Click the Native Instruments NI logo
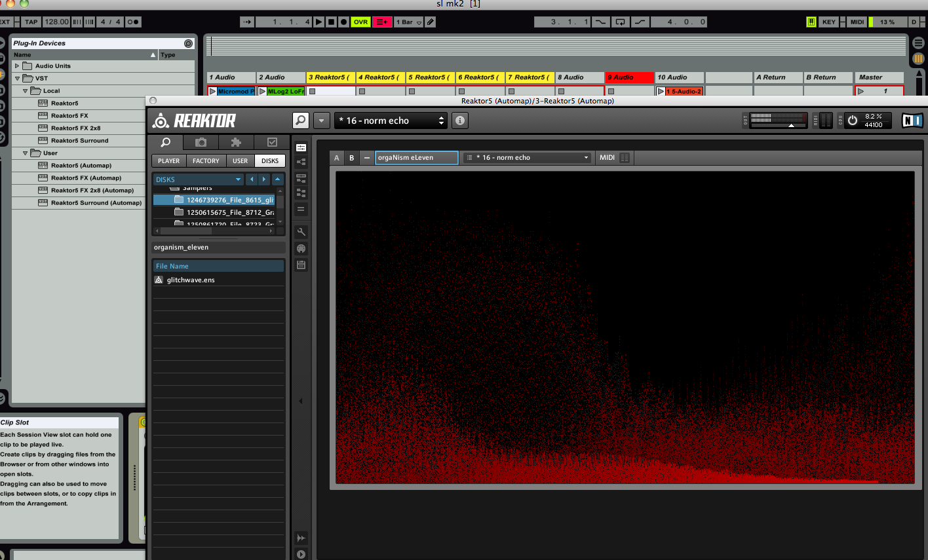Viewport: 928px width, 560px height. point(912,121)
